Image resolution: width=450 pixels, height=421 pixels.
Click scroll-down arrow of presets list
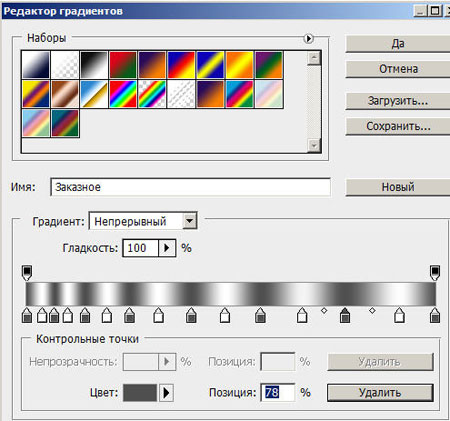(314, 145)
